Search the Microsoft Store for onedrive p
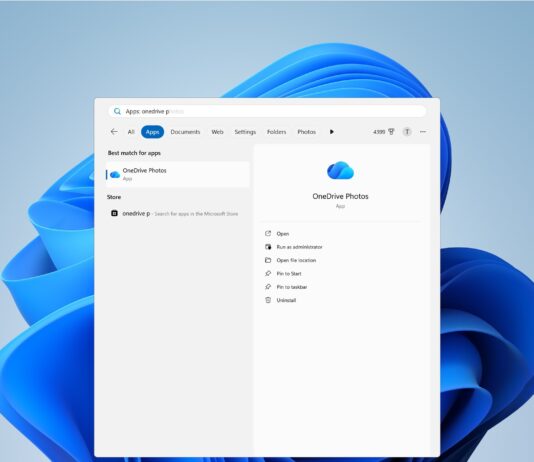 tap(178, 213)
